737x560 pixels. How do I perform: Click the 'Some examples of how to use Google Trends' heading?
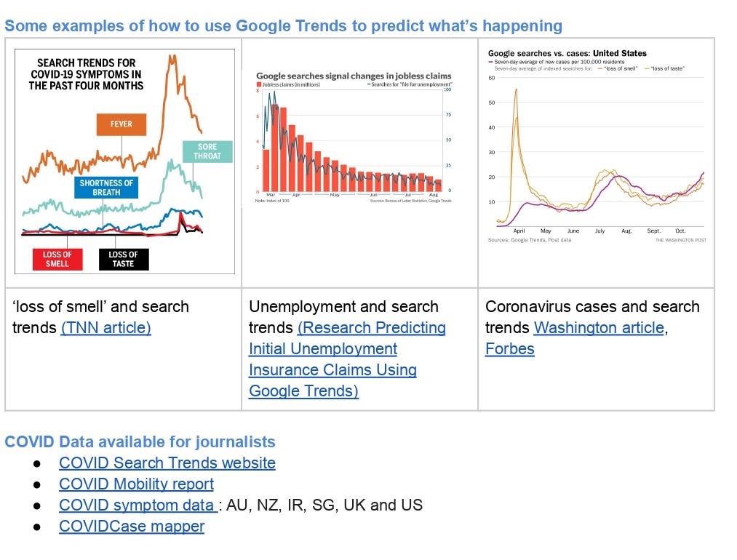(283, 26)
